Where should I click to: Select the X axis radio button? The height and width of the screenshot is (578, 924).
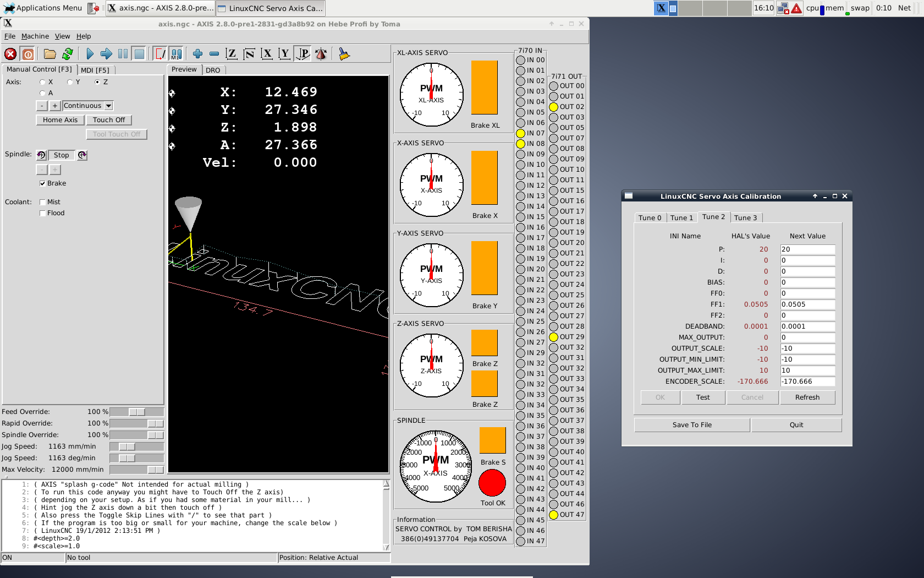click(42, 82)
